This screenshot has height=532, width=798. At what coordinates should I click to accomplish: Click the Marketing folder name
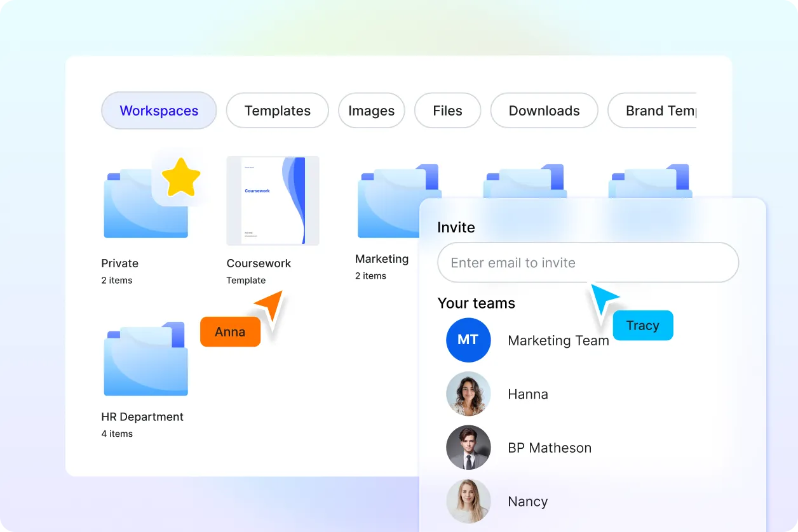[382, 259]
